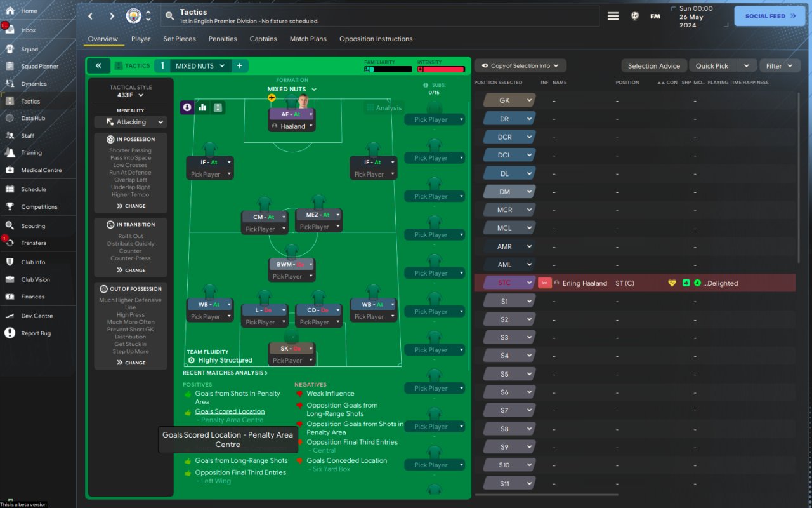Open the Dev. Centre section

tap(38, 316)
